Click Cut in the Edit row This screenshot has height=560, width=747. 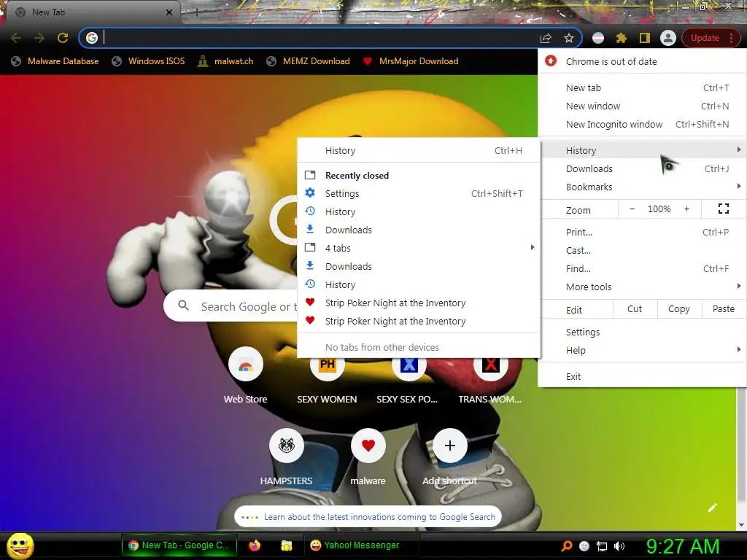(635, 309)
